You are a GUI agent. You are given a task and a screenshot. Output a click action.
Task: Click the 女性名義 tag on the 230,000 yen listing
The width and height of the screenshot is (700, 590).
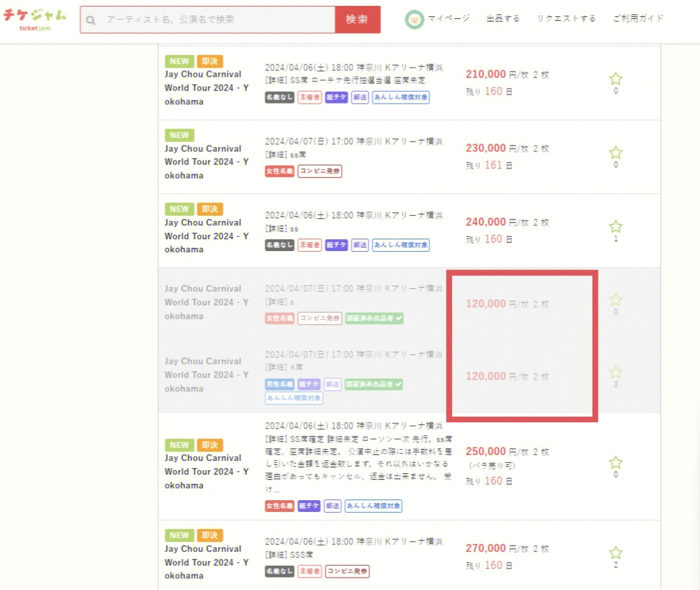tap(279, 171)
